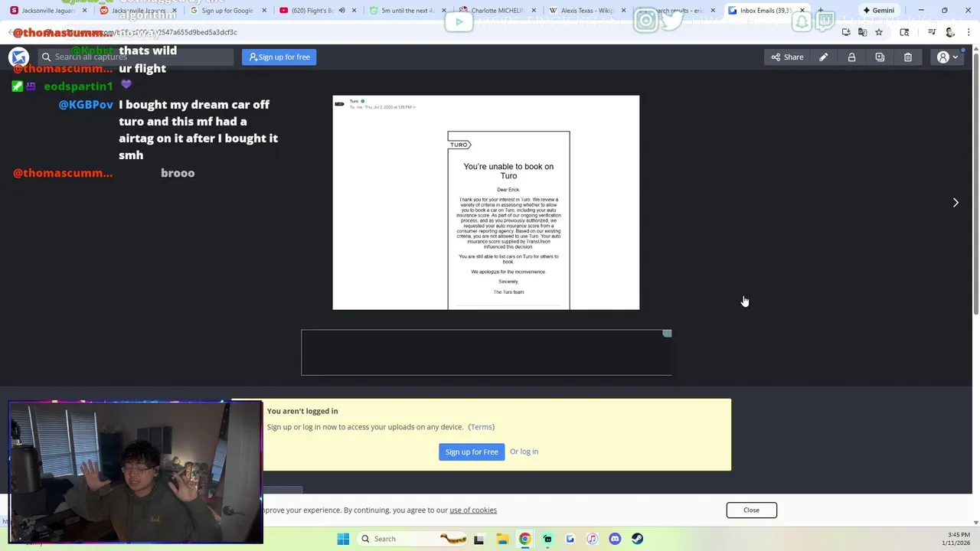
Task: Click the Share button in capture toolbar
Action: point(787,57)
